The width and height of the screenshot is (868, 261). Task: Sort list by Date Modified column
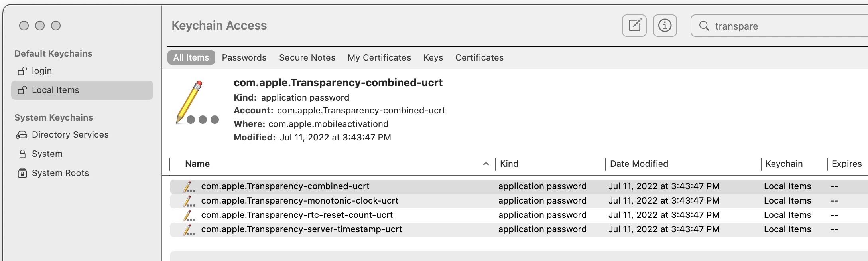639,164
